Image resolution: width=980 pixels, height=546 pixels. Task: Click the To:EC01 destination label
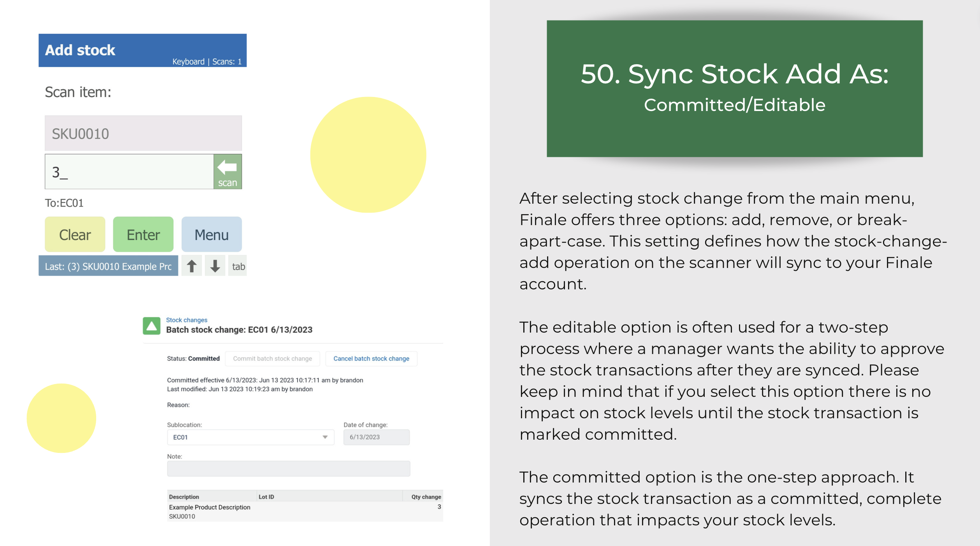[64, 203]
